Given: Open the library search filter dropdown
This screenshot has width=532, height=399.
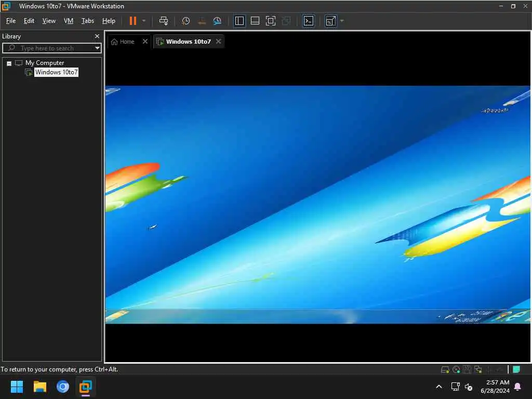Looking at the screenshot, I should [x=97, y=48].
